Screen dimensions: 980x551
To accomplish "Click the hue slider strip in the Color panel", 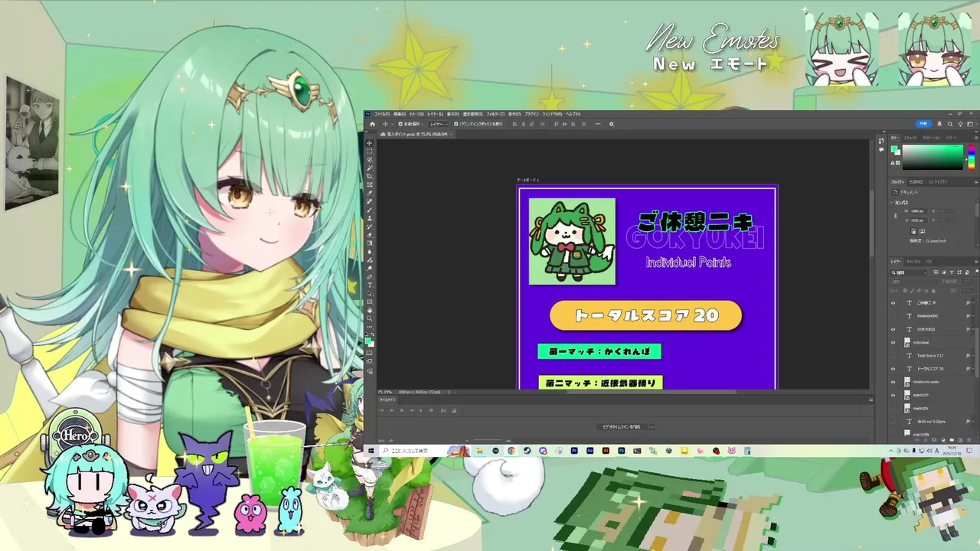I will (972, 157).
